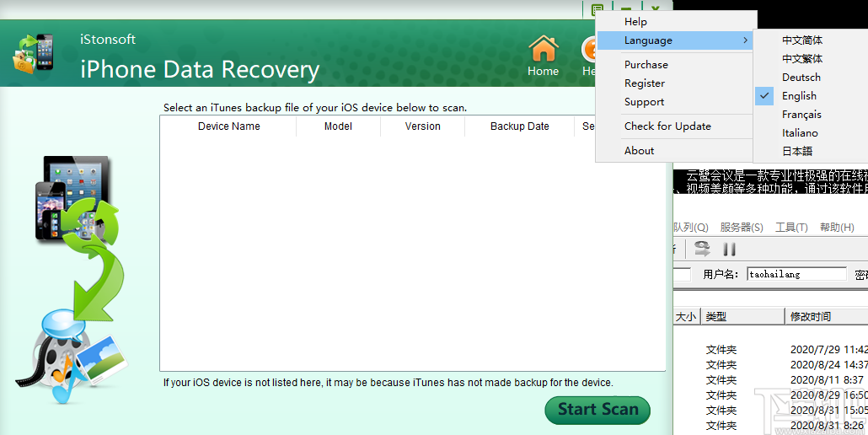The width and height of the screenshot is (868, 435).
Task: Select the row dated 2020/8/31 15:05
Action: pos(770,410)
